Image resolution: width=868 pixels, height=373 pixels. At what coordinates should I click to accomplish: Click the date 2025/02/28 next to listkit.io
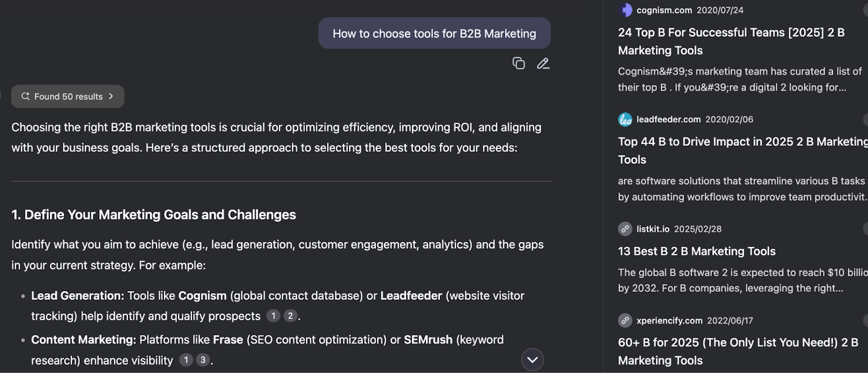[x=698, y=229]
